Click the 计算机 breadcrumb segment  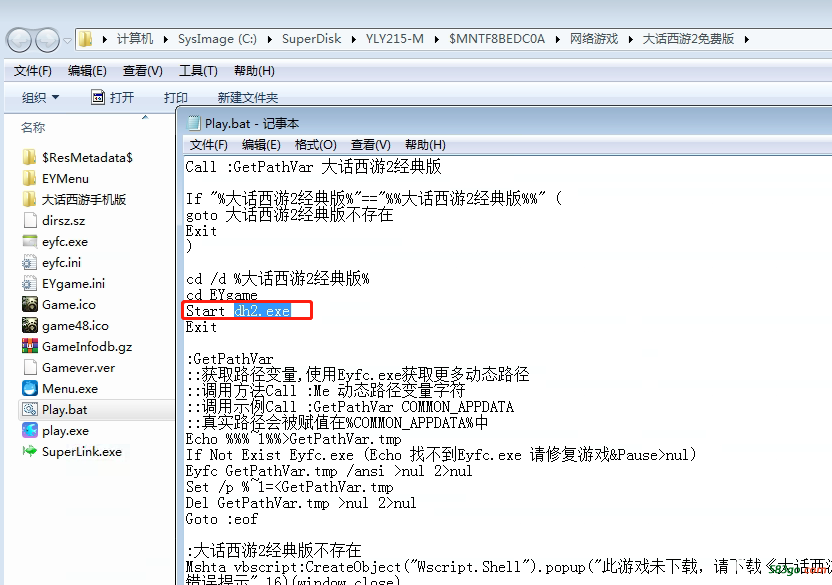click(135, 39)
